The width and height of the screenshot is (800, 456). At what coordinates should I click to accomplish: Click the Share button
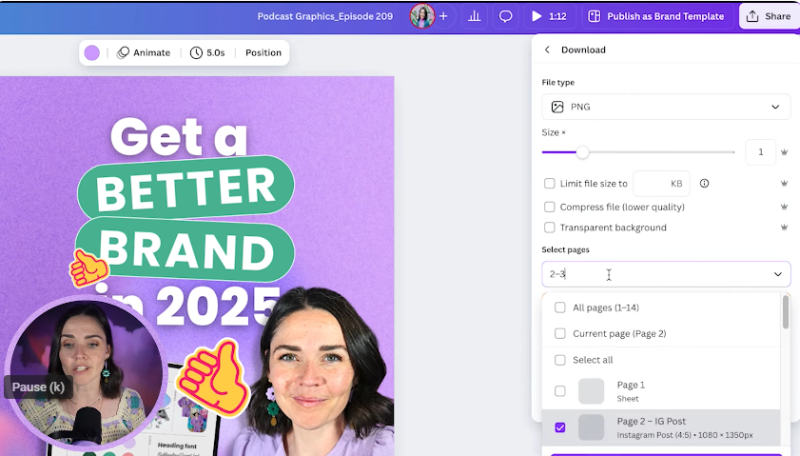(769, 16)
